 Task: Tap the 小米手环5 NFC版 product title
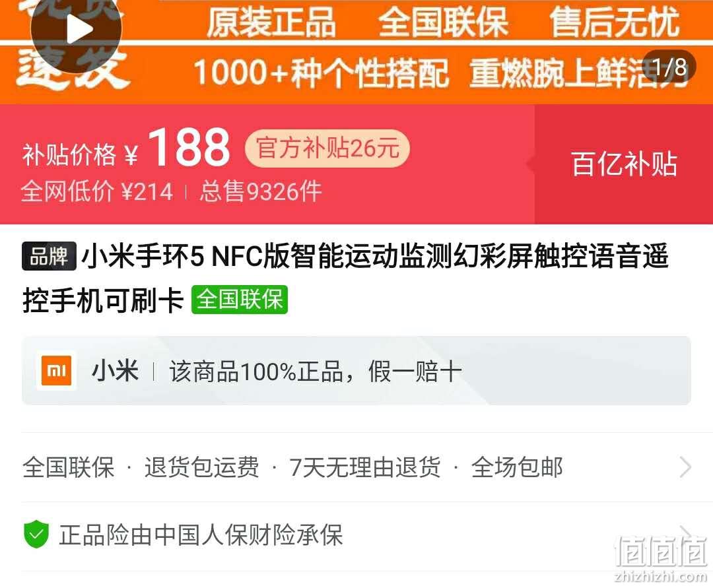coord(345,278)
